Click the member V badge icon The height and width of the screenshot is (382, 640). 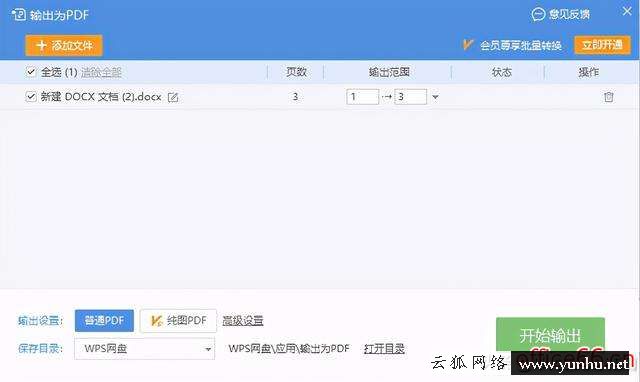click(x=468, y=44)
